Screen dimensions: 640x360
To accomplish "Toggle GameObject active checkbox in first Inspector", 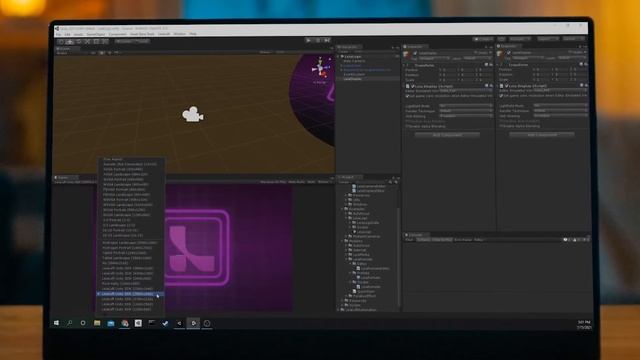I will pyautogui.click(x=415, y=53).
